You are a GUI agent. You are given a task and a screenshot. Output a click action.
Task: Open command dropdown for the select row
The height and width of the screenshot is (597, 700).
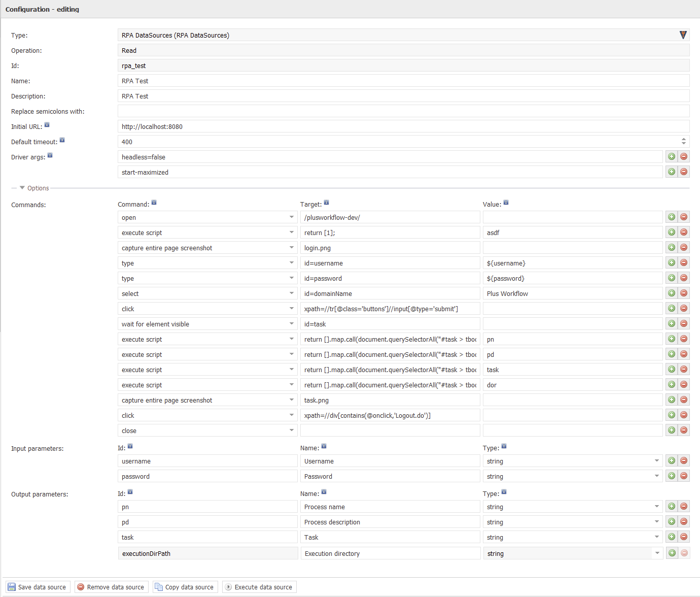tap(292, 293)
